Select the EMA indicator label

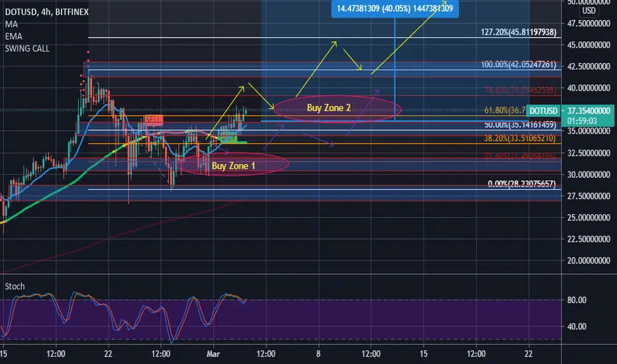click(13, 36)
